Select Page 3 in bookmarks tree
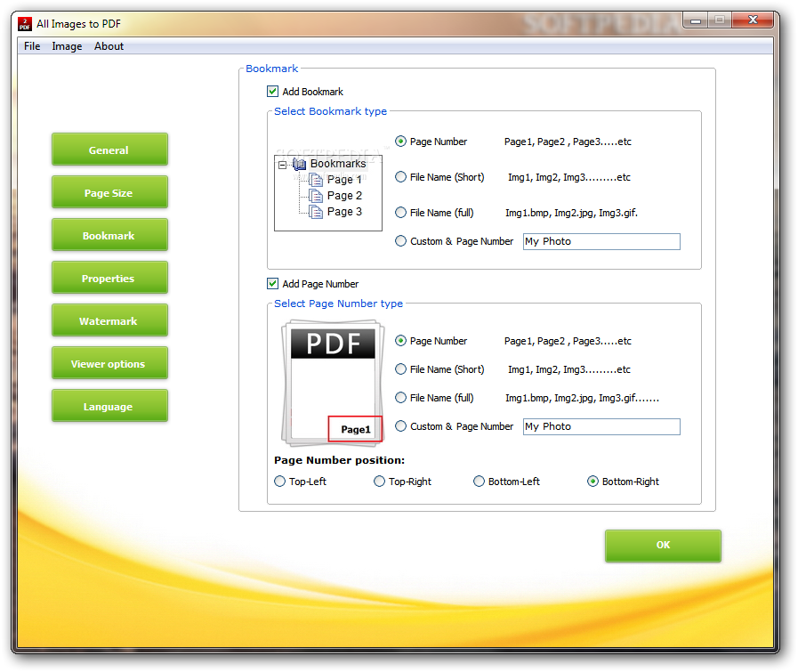The width and height of the screenshot is (798, 672). [344, 212]
